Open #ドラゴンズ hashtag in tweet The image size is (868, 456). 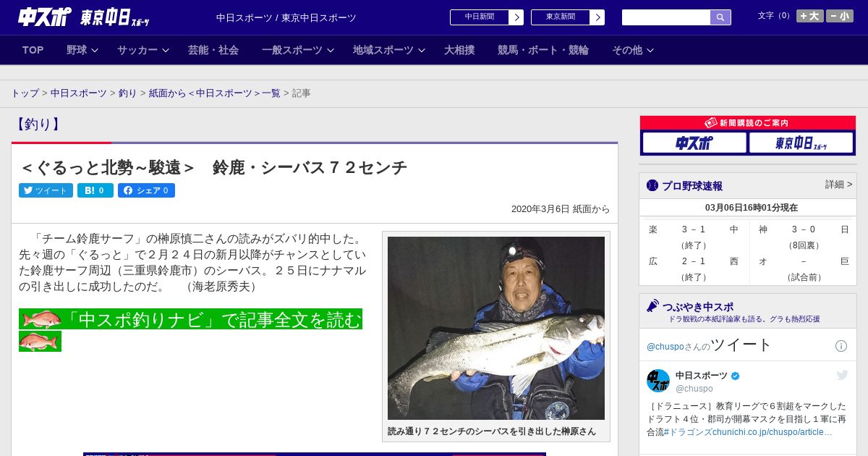coord(687,432)
